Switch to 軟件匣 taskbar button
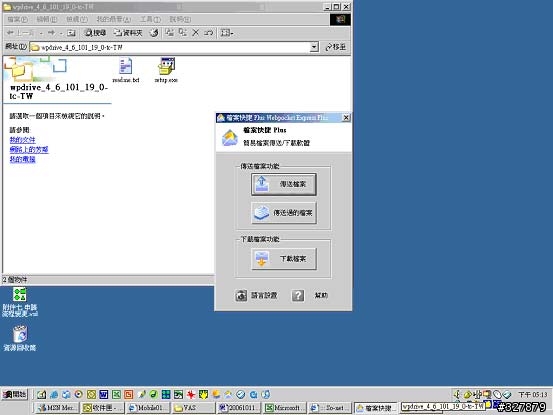Screen dimensions: 553x415 pos(103,408)
